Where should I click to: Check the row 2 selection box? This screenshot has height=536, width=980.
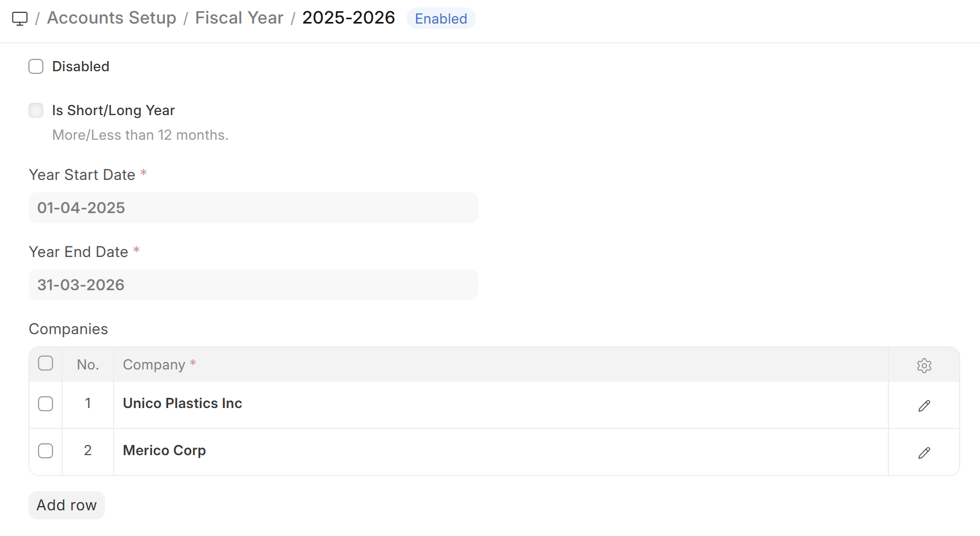tap(46, 451)
